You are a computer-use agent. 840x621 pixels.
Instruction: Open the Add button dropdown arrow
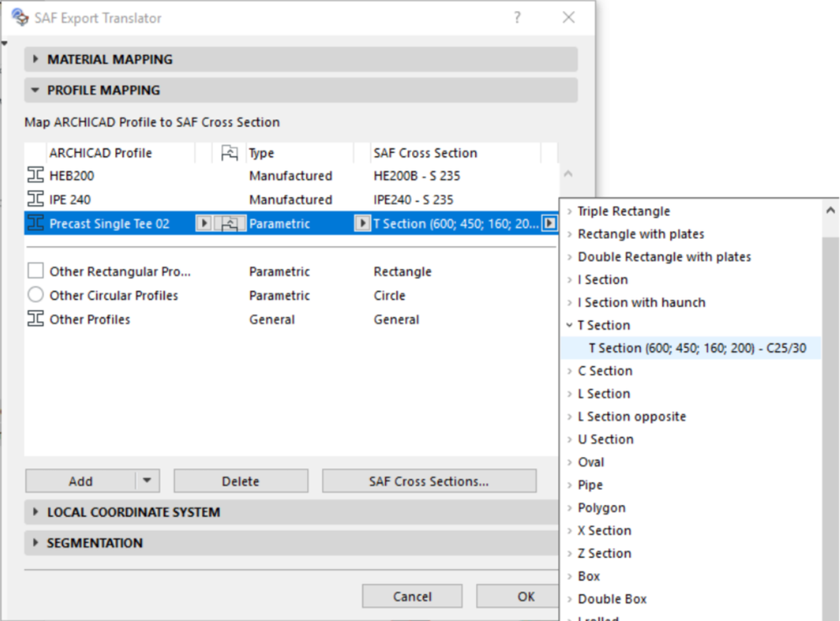147,481
